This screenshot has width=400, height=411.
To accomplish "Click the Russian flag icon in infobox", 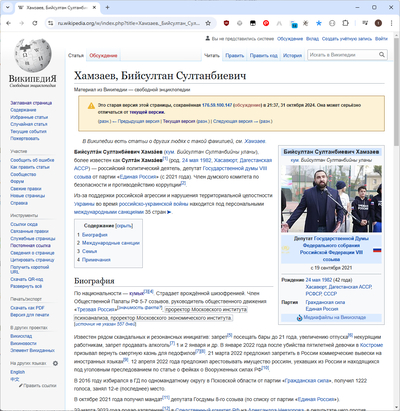I will pyautogui.click(x=377, y=250).
